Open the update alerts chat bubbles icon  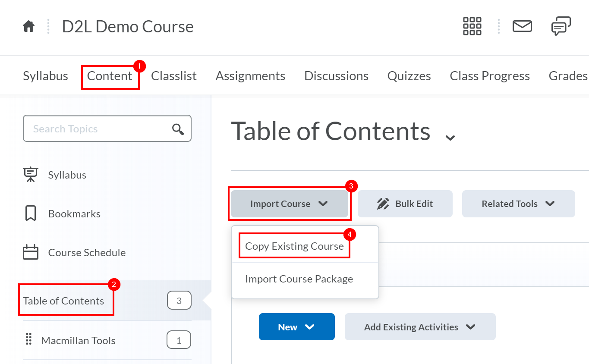pos(561,26)
